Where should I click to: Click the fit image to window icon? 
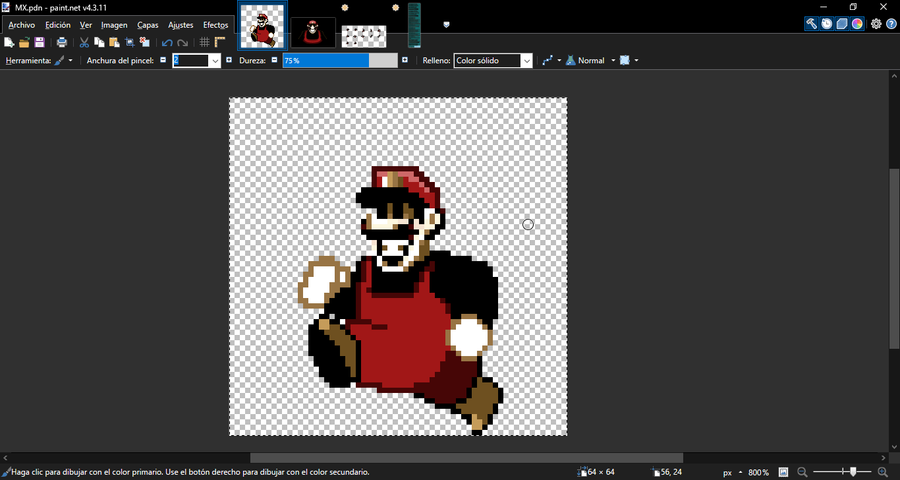click(x=783, y=472)
